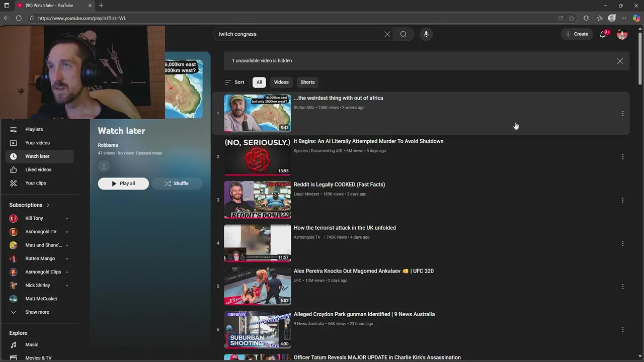Open options for UK terrorist attack video

pyautogui.click(x=622, y=243)
